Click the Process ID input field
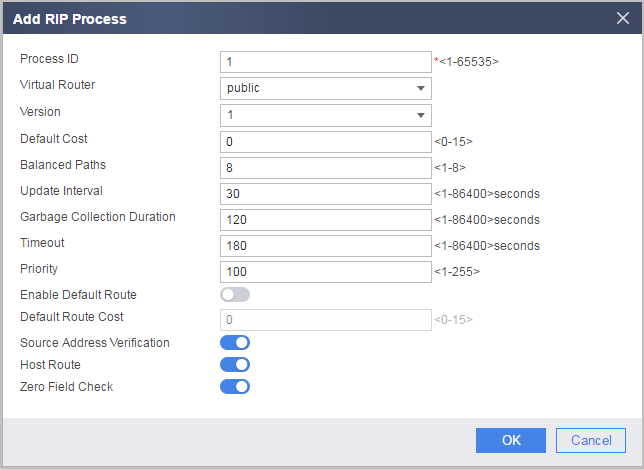Image resolution: width=644 pixels, height=469 pixels. coord(326,62)
